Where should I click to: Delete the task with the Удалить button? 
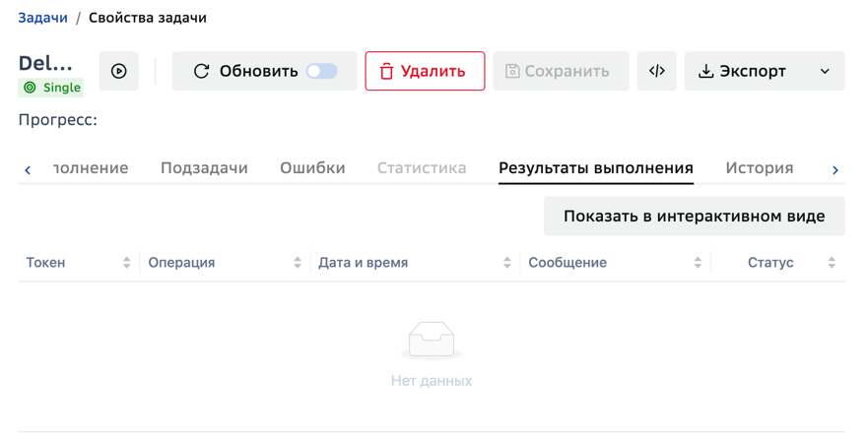click(425, 71)
